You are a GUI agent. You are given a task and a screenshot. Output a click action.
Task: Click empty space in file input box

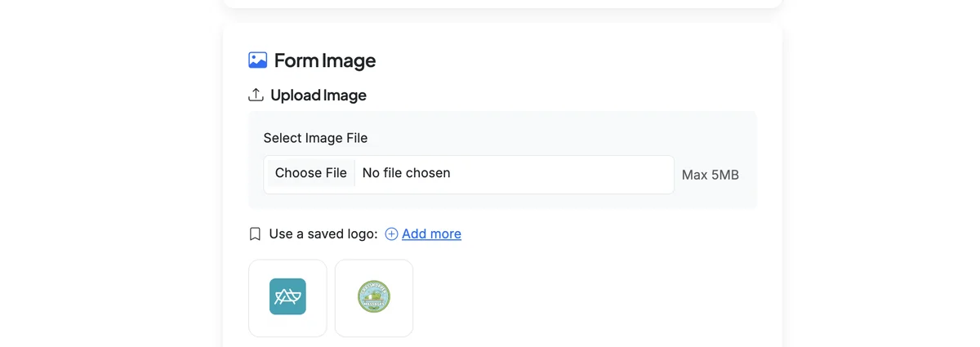pos(563,174)
